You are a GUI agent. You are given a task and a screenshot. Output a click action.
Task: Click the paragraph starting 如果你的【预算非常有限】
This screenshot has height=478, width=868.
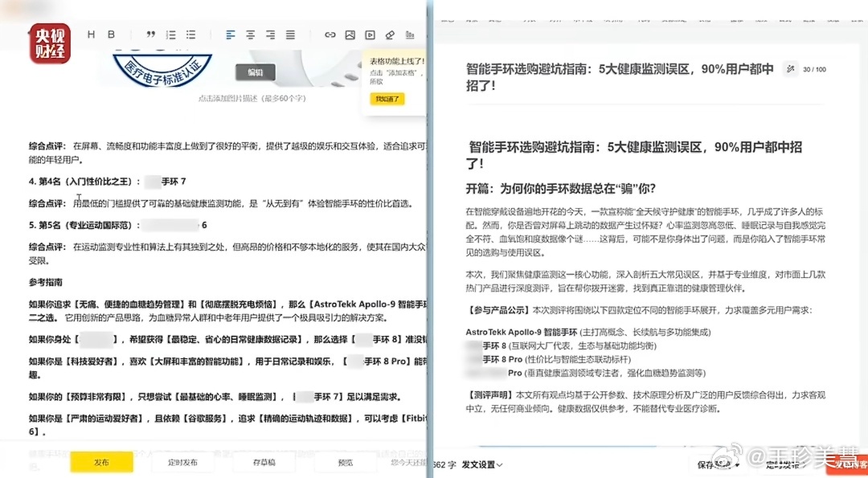click(215, 397)
